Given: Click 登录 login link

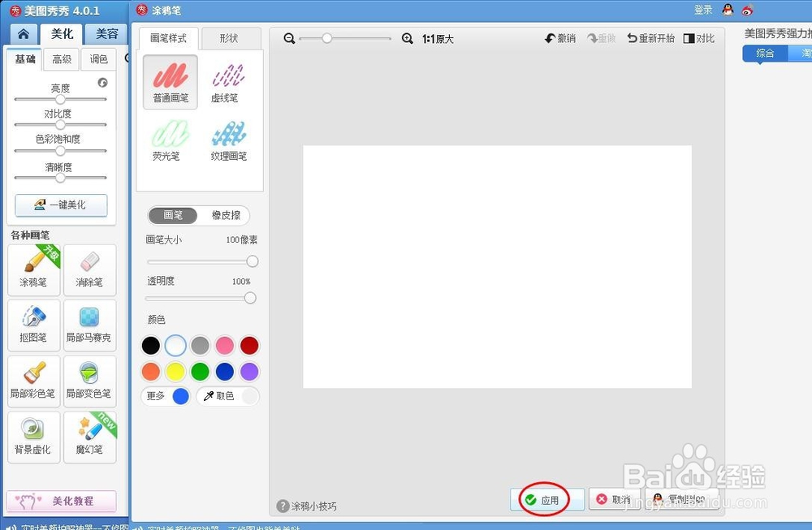Looking at the screenshot, I should (x=703, y=10).
